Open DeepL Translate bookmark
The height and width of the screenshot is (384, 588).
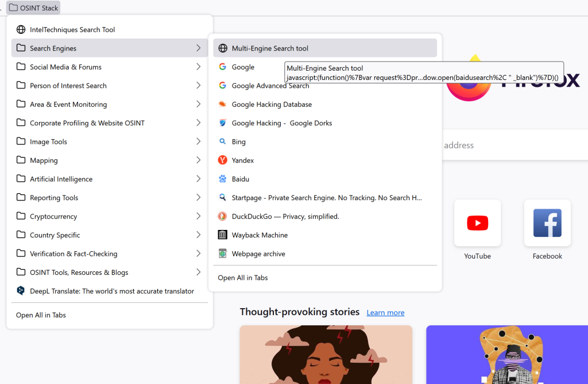(x=110, y=291)
